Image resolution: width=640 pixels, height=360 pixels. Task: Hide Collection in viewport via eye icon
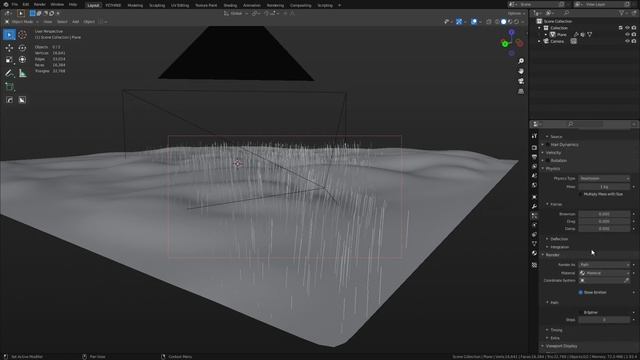(x=627, y=28)
